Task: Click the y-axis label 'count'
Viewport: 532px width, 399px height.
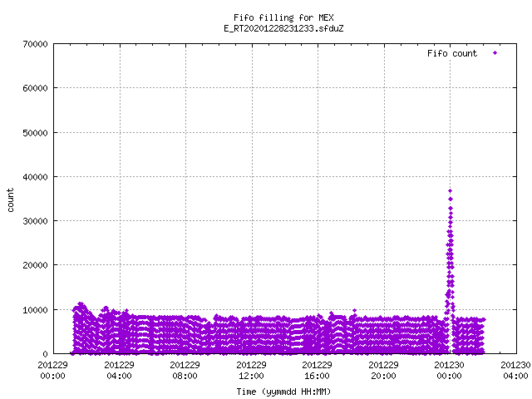Action: (x=11, y=200)
